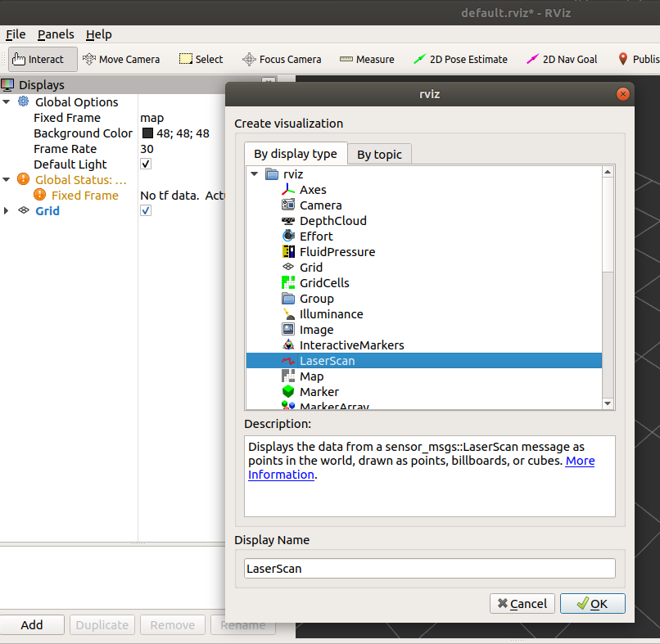Click the LaserScan red wave icon
The height and width of the screenshot is (644, 660).
pos(288,361)
